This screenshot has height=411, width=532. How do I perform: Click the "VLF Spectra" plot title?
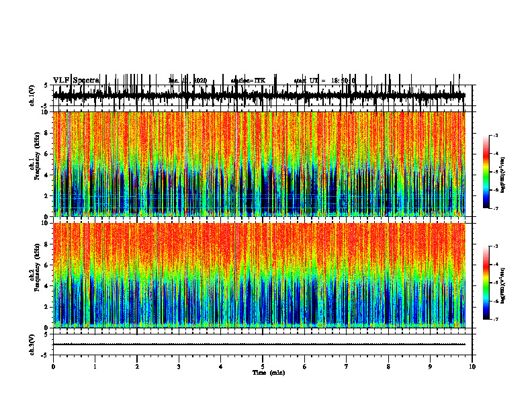click(76, 81)
